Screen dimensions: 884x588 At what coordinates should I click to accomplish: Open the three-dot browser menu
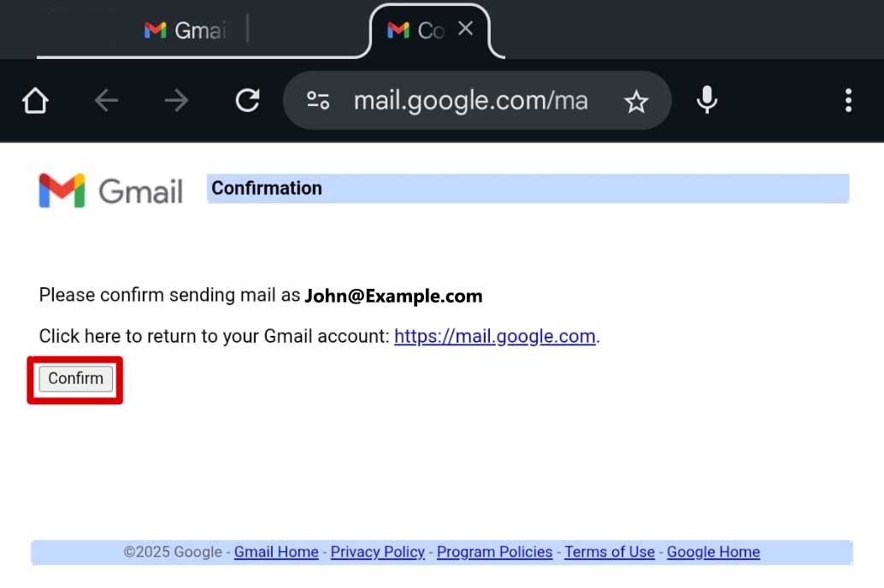tap(848, 101)
